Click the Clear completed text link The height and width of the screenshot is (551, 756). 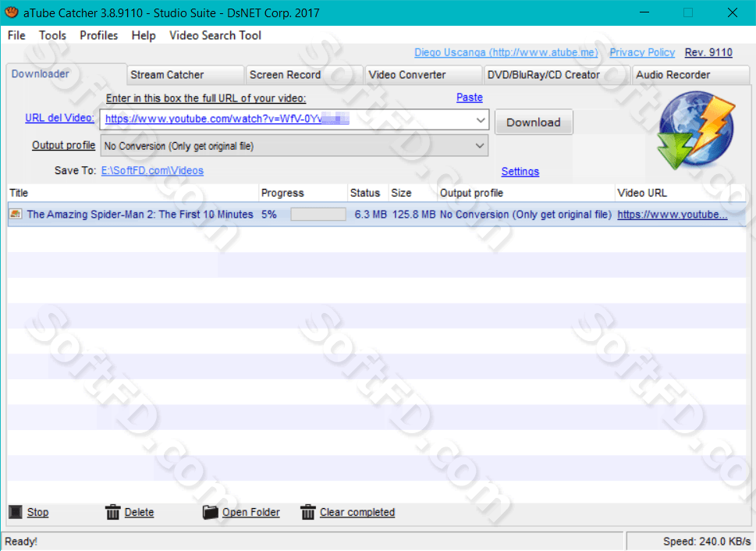(x=357, y=512)
